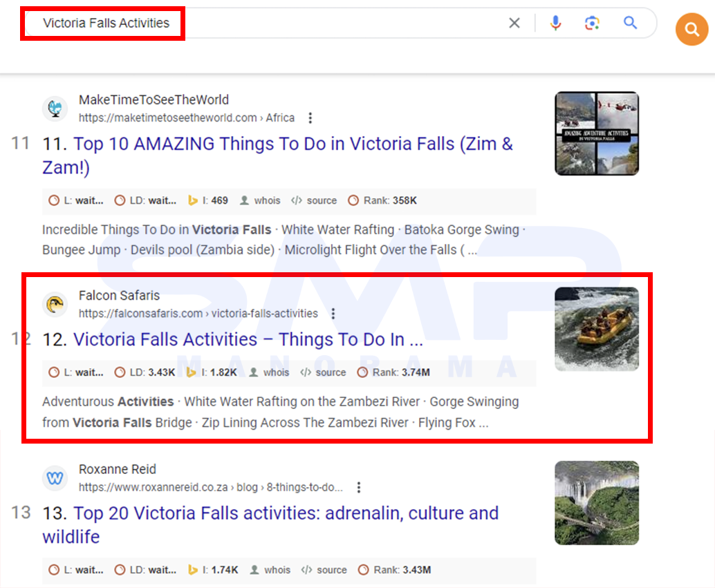Click source in Roxanne Reid SEO bar

tap(324, 570)
